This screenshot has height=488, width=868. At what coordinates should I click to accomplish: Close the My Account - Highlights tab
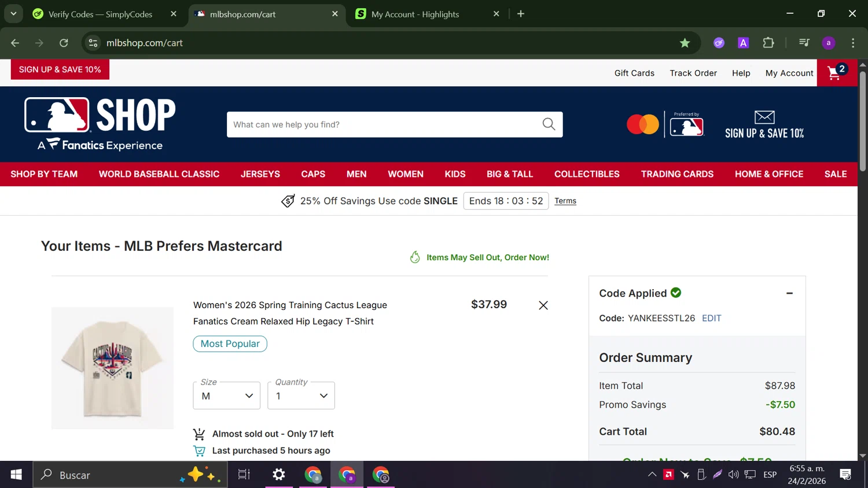[x=496, y=14]
